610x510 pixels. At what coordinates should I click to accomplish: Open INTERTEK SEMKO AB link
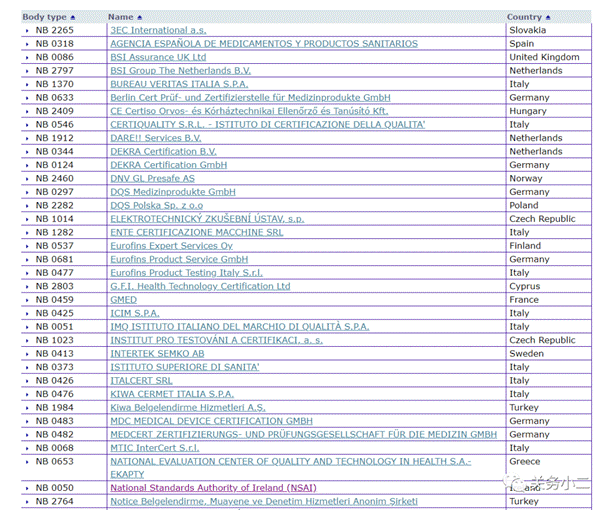click(x=157, y=354)
